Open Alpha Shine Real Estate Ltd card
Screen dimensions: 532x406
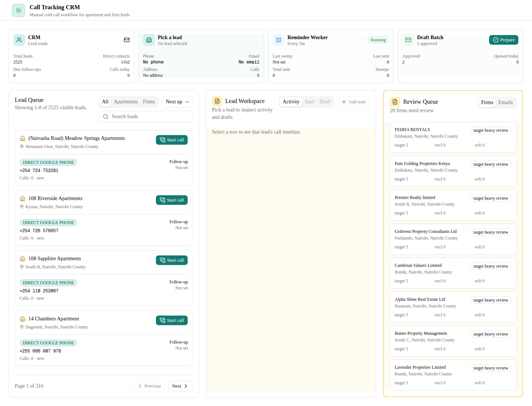453,307
